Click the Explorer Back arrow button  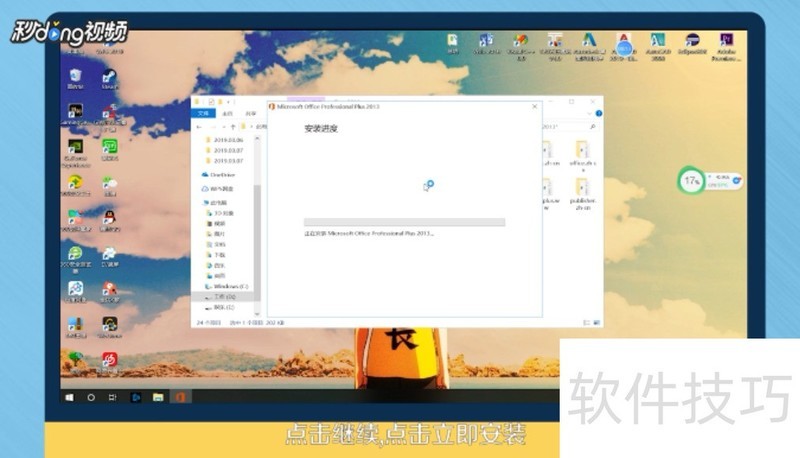pos(199,126)
